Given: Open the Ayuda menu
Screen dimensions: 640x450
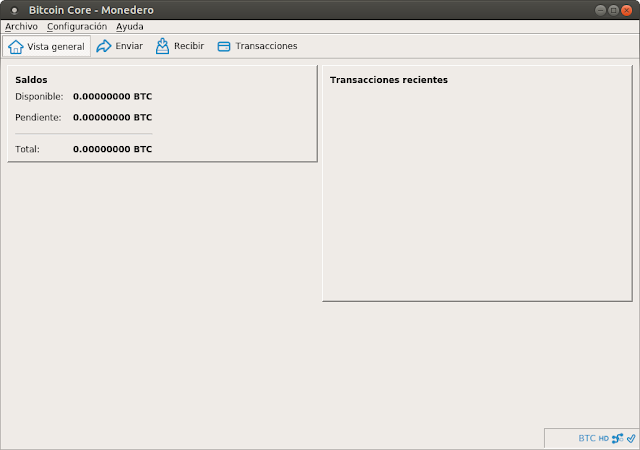Looking at the screenshot, I should [129, 27].
